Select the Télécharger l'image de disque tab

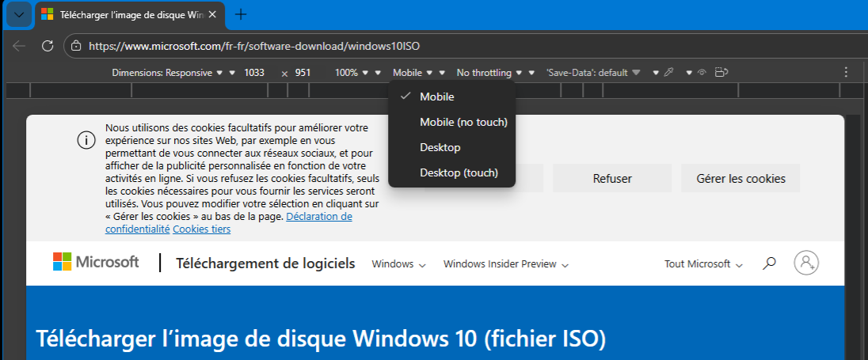[x=130, y=15]
